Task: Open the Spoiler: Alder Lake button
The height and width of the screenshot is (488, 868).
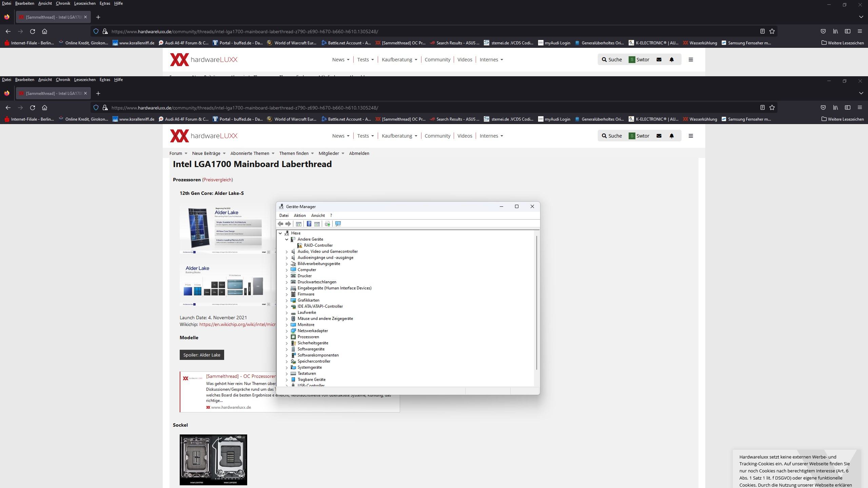Action: tap(202, 355)
